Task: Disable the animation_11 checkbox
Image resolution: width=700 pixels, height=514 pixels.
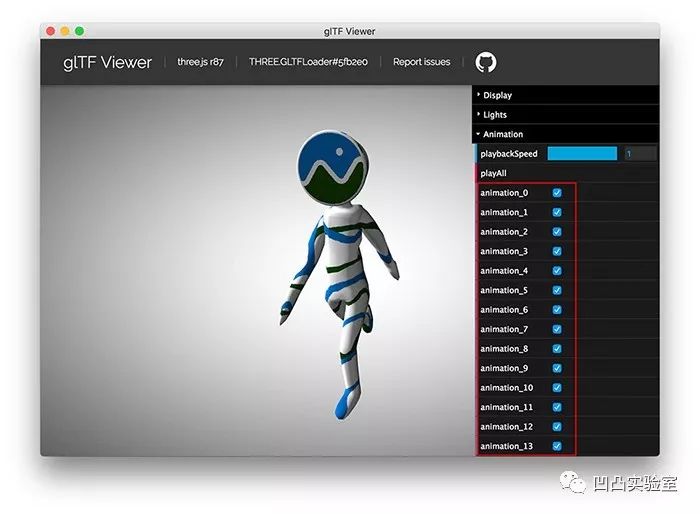Action: coord(557,407)
